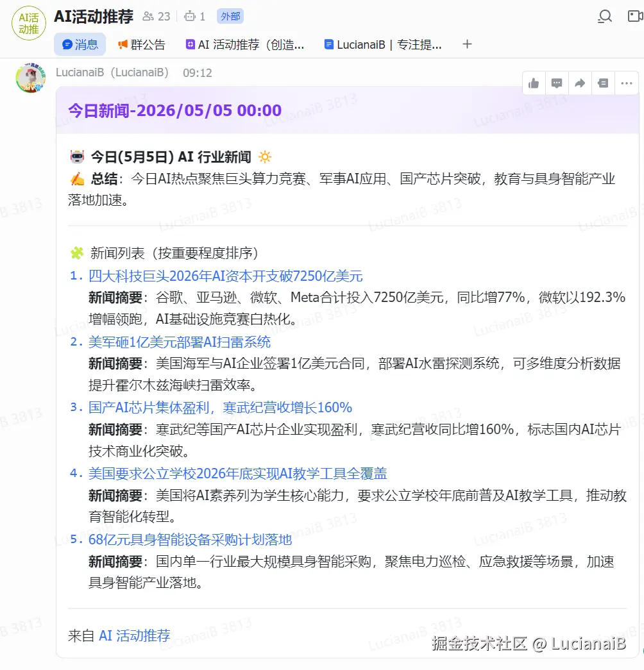Screen dimensions: 644x670
Task: Open news link 四大科技巨头2026年AI资本开支破7250亿美元
Action: 225,276
